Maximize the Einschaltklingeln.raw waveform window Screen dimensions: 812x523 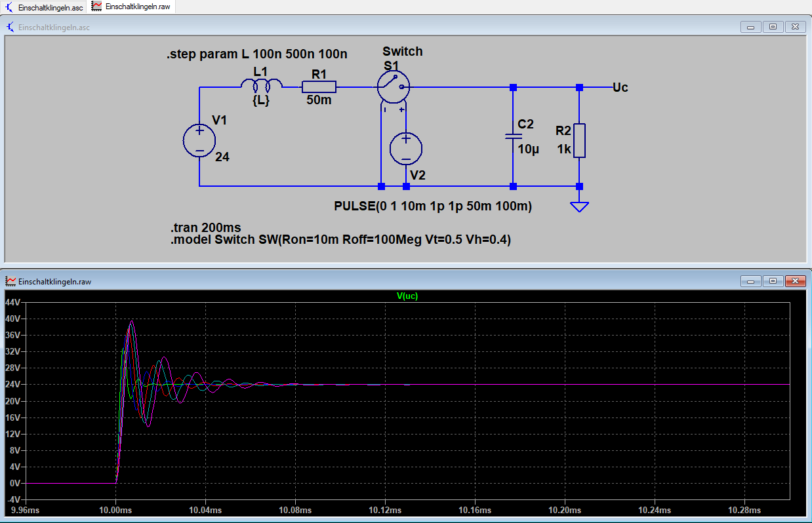[773, 281]
